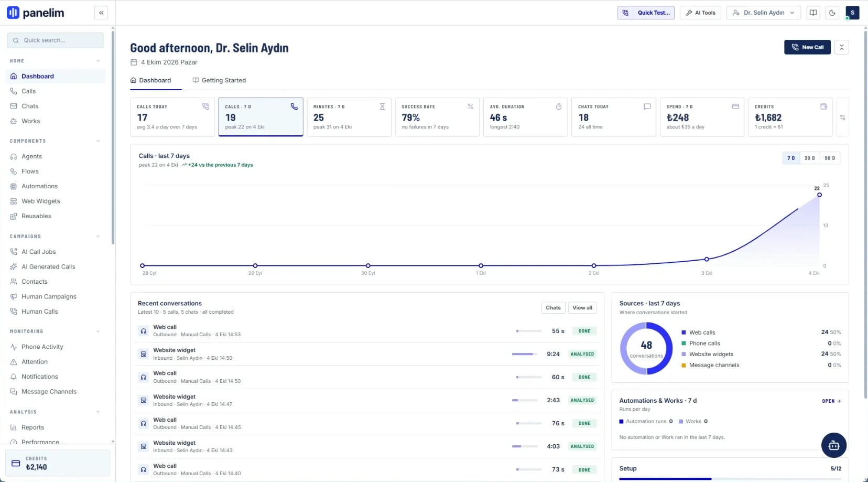Open the Dr. Selin Aydın account dropdown
The image size is (868, 482).
point(764,13)
